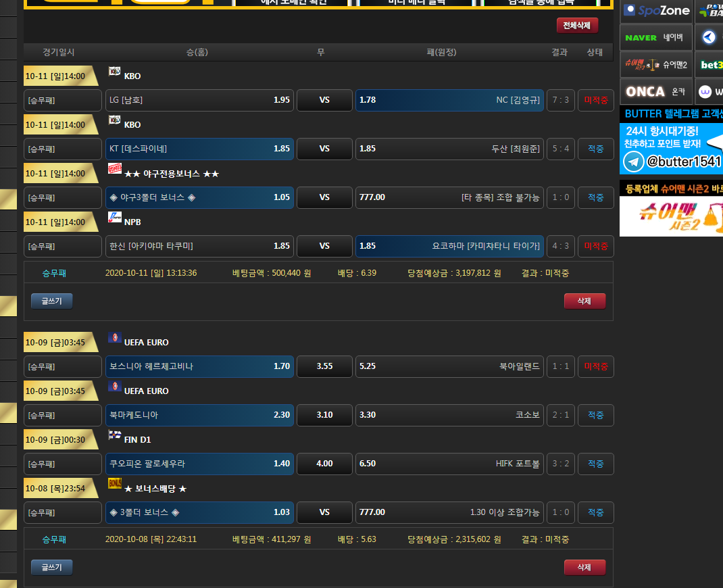Click the 보너스배당 bonus icon
The image size is (723, 588).
(114, 483)
